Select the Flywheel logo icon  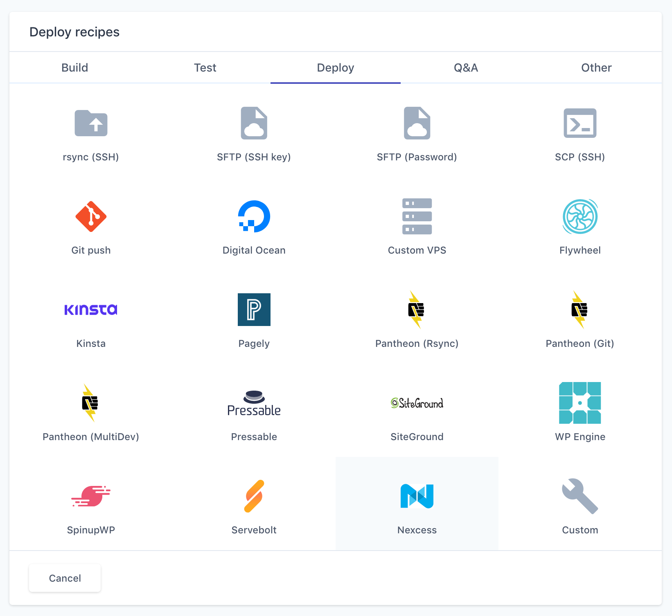580,216
